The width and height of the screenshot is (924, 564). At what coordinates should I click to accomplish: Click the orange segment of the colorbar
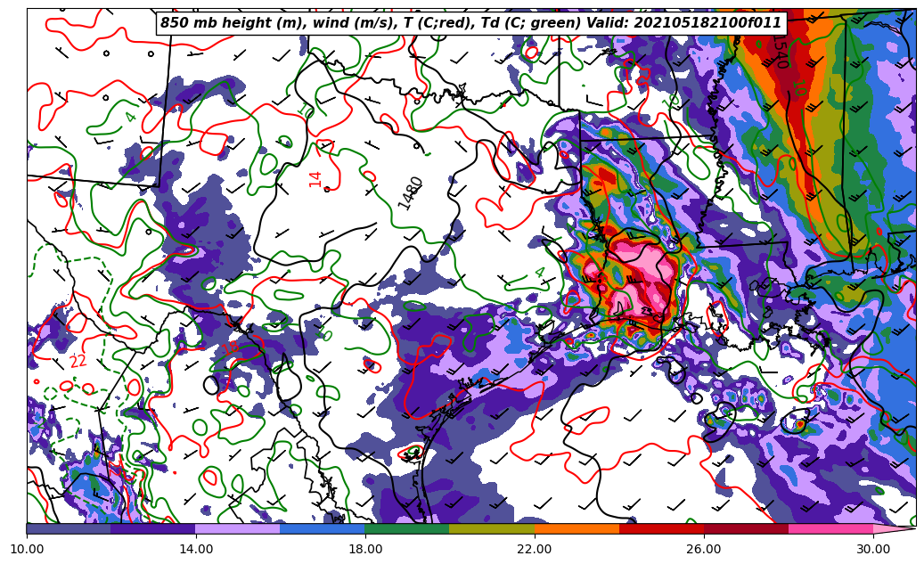pyautogui.click(x=576, y=528)
